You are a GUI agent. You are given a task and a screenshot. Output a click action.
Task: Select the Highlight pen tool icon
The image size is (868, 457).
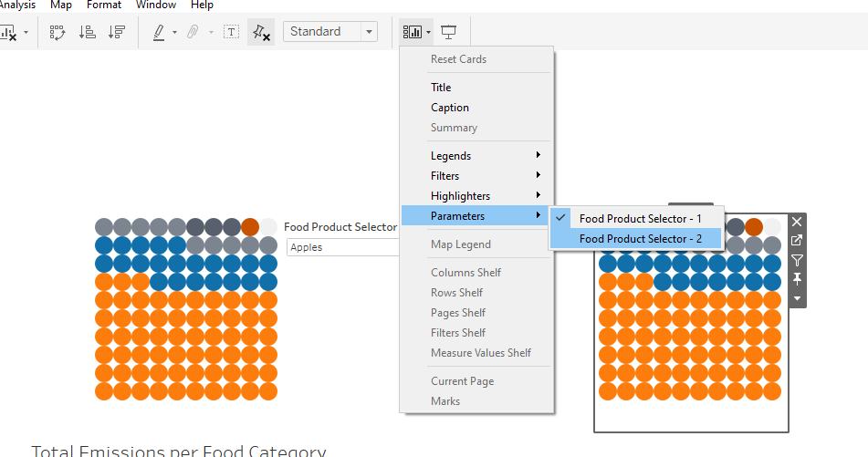pos(159,32)
